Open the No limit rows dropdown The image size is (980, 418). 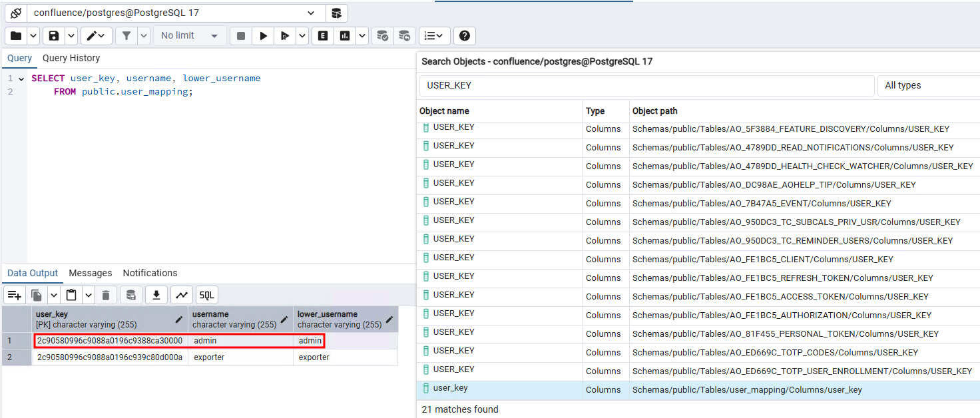tap(189, 36)
